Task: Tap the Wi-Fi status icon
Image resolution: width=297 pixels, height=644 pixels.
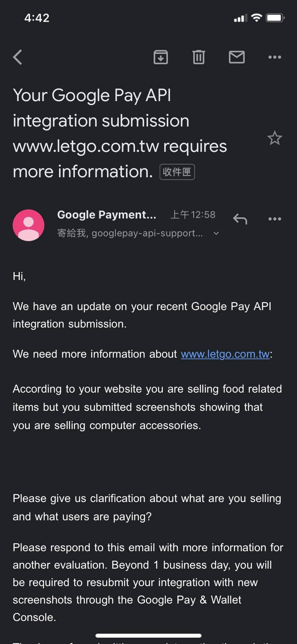Action: 257,17
